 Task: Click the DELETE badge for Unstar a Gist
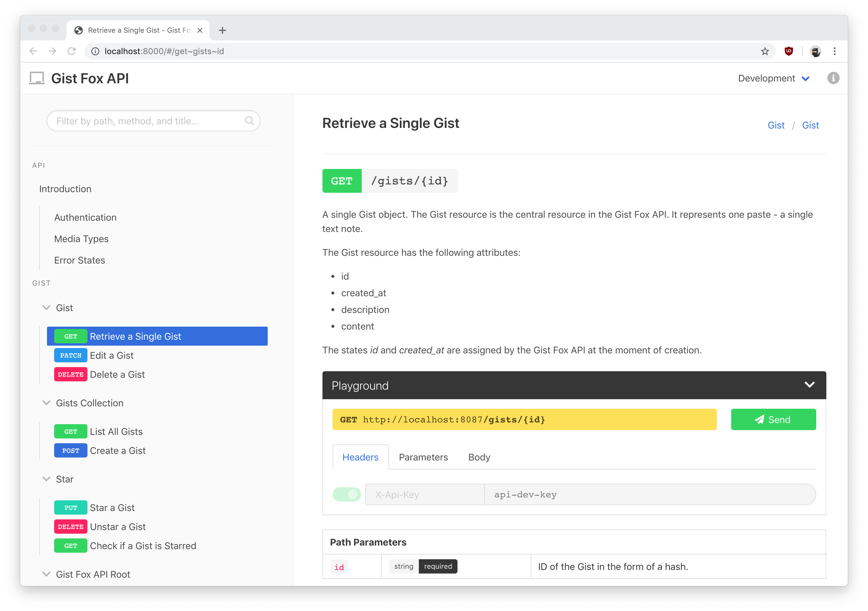click(x=70, y=527)
